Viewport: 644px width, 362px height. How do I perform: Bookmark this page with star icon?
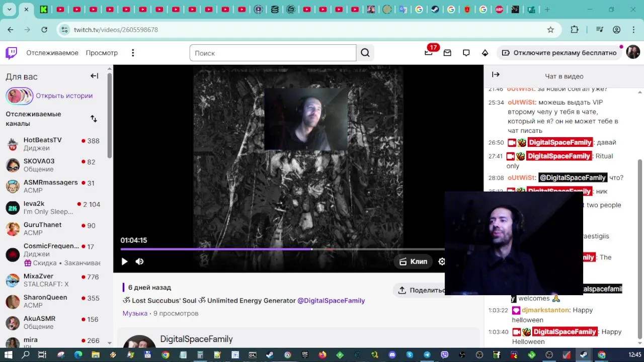(x=550, y=30)
